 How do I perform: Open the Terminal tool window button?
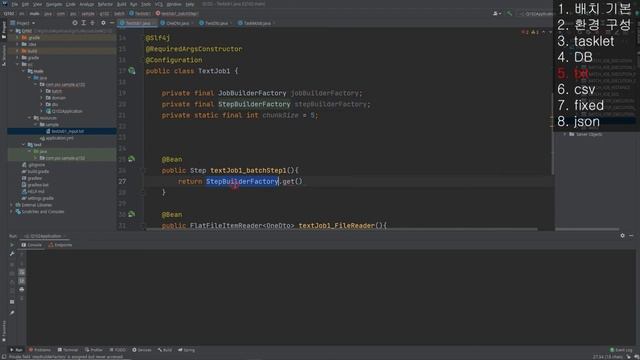68,350
